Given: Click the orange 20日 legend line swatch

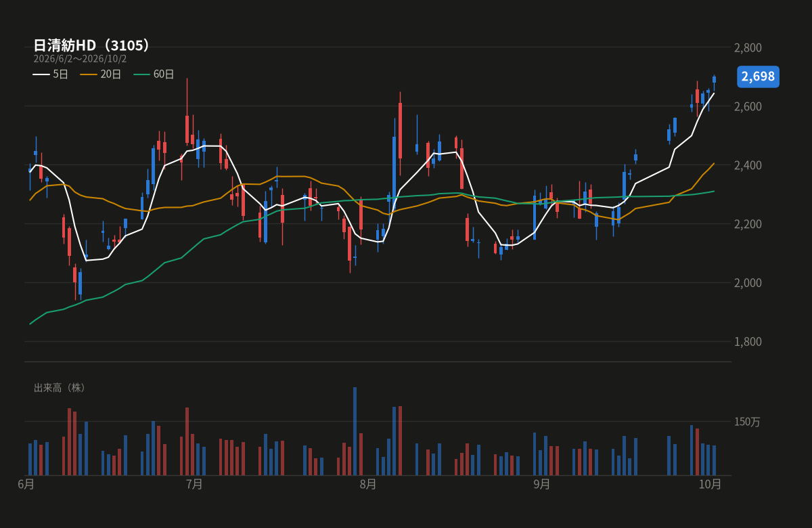Looking at the screenshot, I should [88, 74].
